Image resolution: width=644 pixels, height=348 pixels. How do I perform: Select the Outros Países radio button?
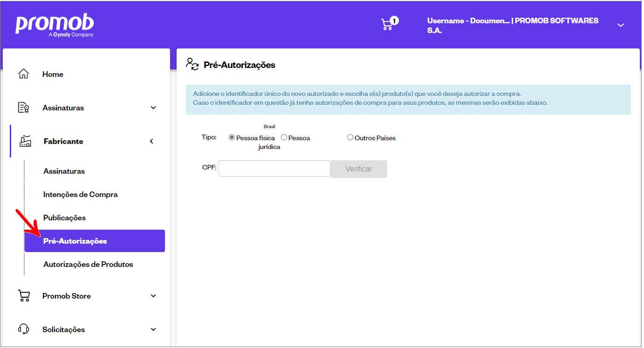tap(350, 137)
